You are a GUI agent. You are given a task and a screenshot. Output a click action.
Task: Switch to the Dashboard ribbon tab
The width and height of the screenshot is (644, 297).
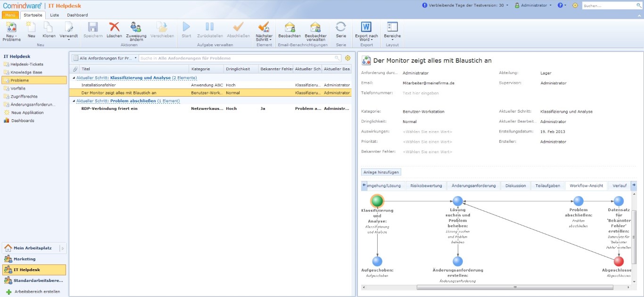77,15
